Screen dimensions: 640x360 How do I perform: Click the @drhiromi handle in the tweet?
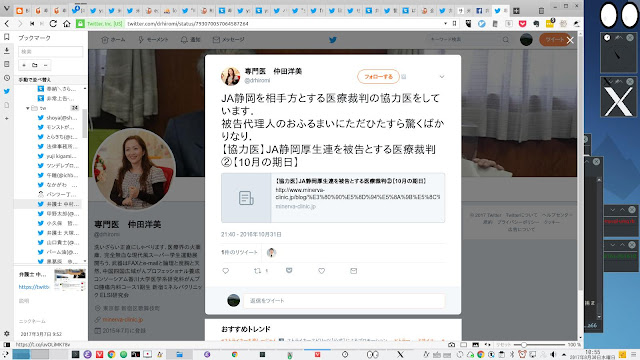pos(257,80)
